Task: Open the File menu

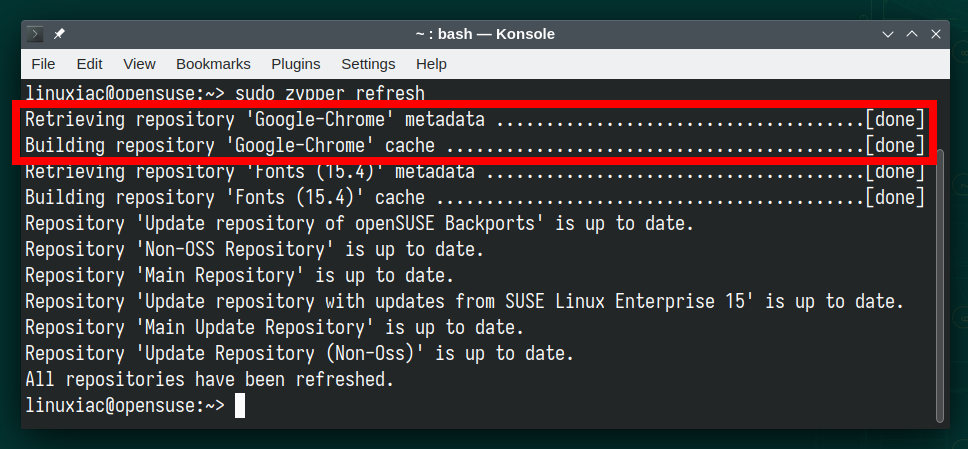Action: coord(43,64)
